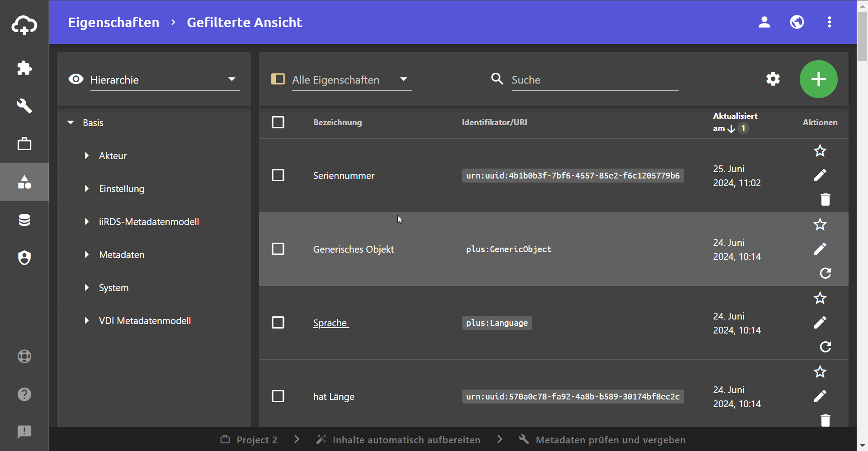Open the shapes properties sidebar icon

pyautogui.click(x=24, y=182)
